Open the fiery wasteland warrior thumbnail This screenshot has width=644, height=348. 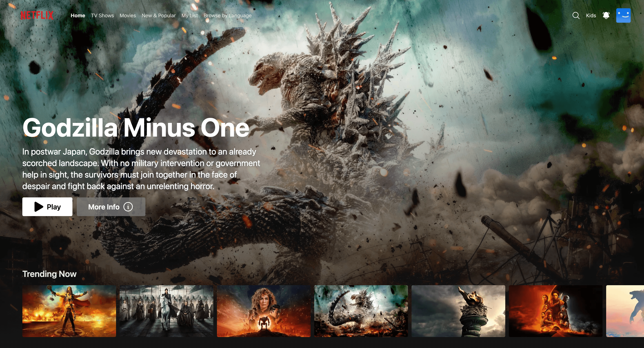[x=69, y=311]
